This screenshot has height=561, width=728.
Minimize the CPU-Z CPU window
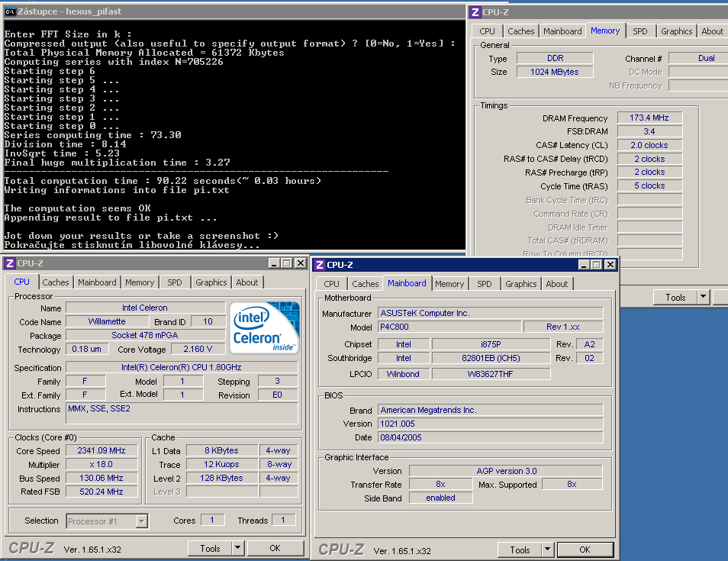coord(274,263)
